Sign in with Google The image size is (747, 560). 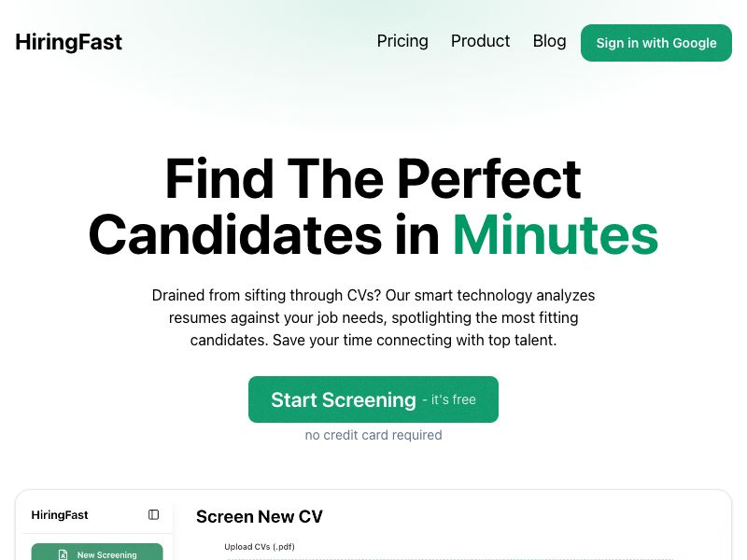click(x=656, y=43)
